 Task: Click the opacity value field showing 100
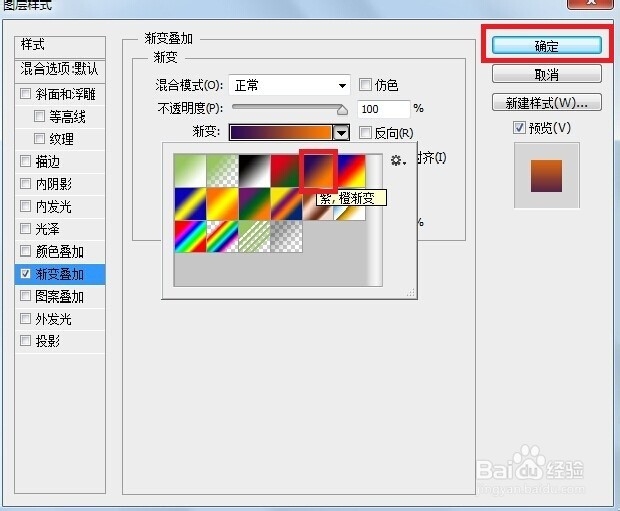383,109
